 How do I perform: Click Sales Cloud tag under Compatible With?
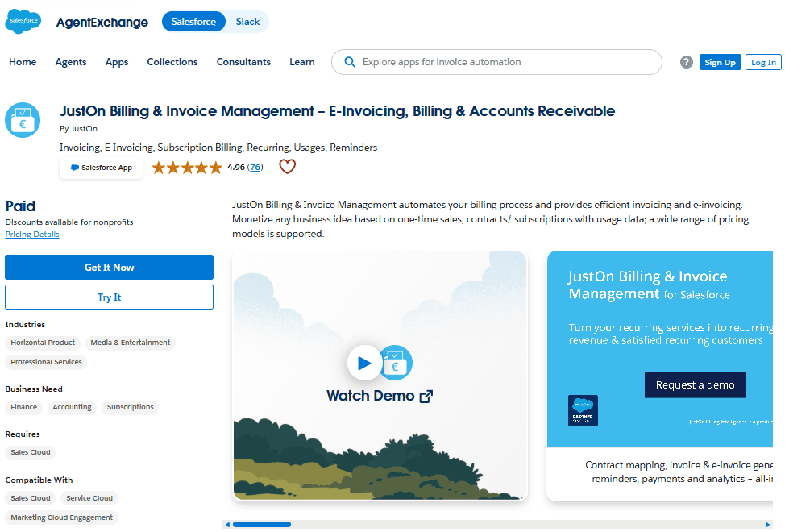coord(30,498)
